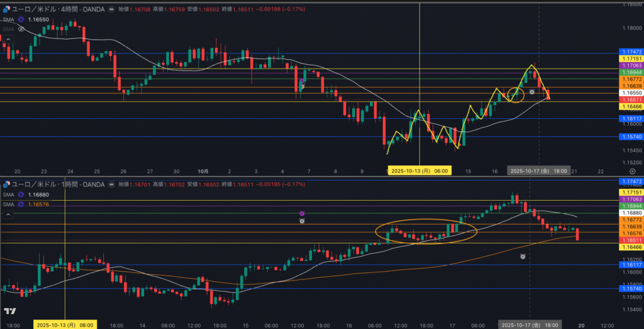Viewport: 644px width, 329px height.
Task: Click the alarm clock alert icon in top chart
Action: (x=532, y=92)
